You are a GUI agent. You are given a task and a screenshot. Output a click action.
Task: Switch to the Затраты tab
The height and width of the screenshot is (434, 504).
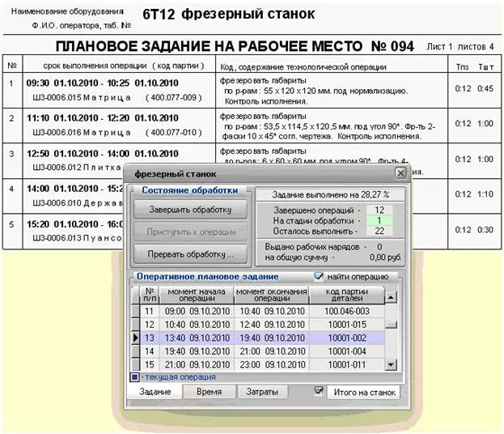(262, 392)
